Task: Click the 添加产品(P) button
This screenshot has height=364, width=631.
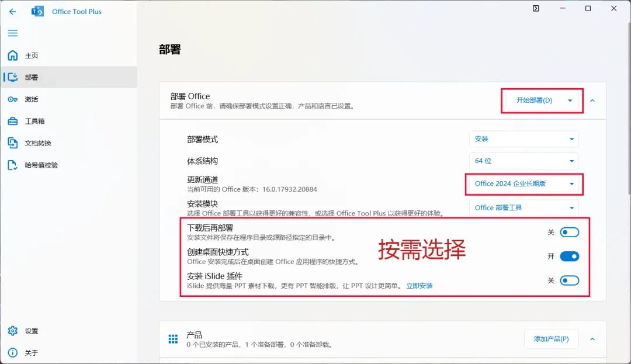Action: click(x=552, y=339)
